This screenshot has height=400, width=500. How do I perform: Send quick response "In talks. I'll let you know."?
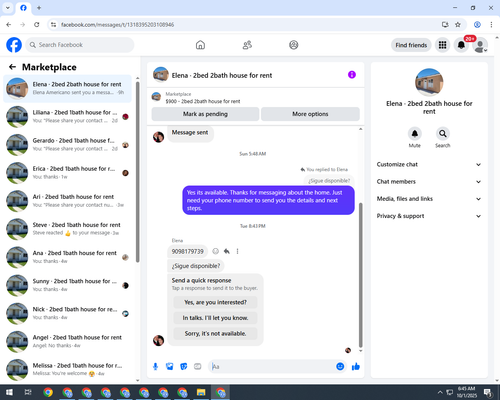click(215, 318)
